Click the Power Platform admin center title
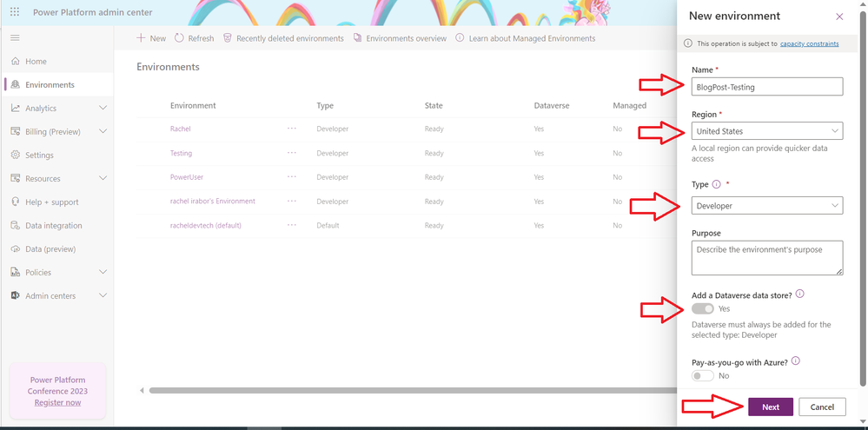The image size is (868, 430). (92, 12)
